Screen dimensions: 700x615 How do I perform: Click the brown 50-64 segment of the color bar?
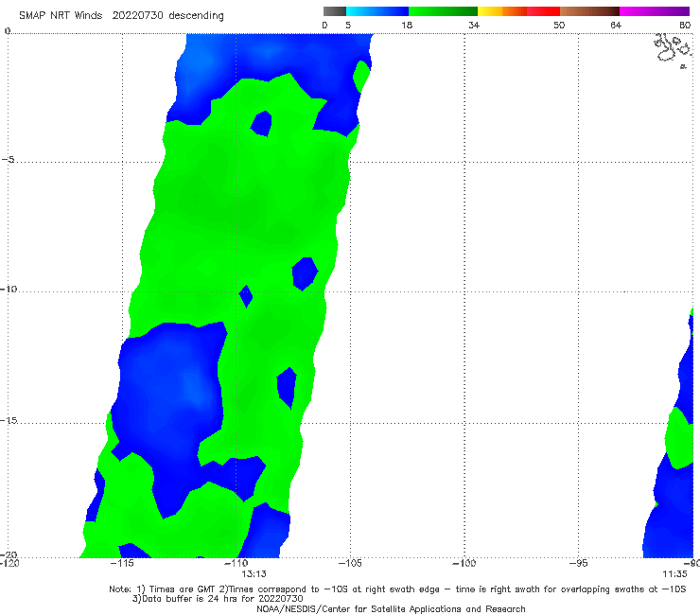coord(589,11)
